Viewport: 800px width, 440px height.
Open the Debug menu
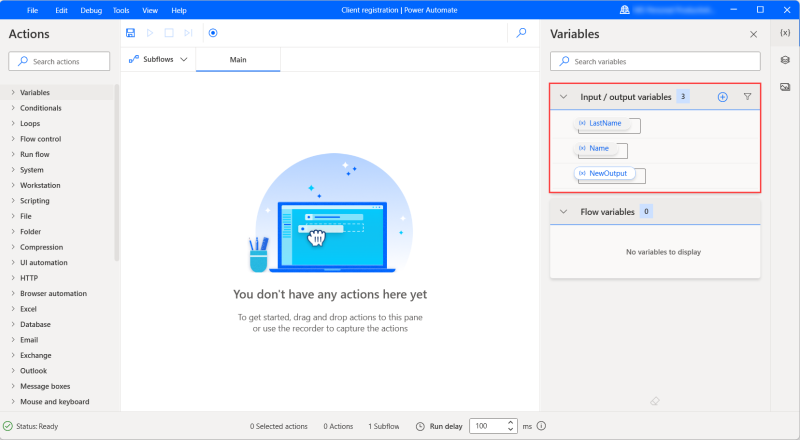(91, 10)
